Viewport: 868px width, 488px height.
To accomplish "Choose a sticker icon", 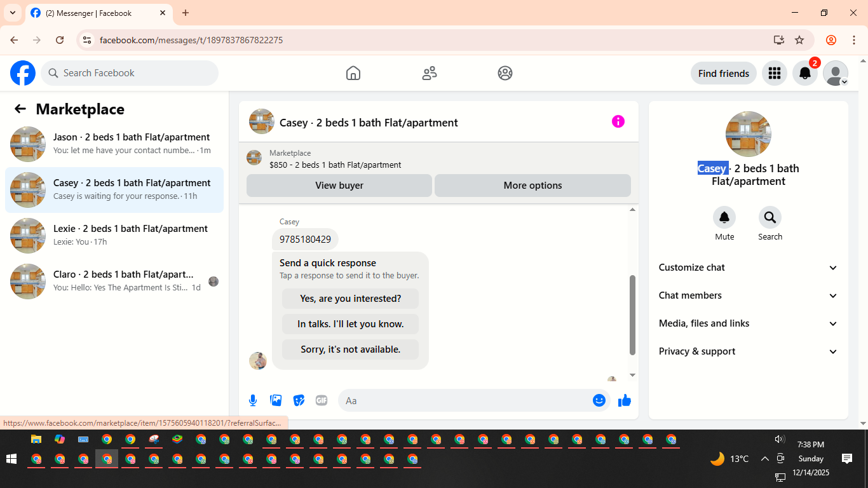I will click(x=299, y=400).
